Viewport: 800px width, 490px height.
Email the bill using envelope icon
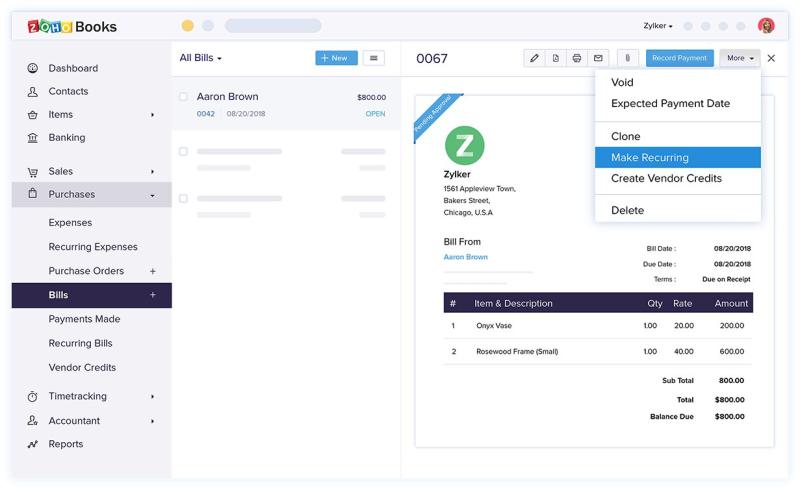coord(598,58)
